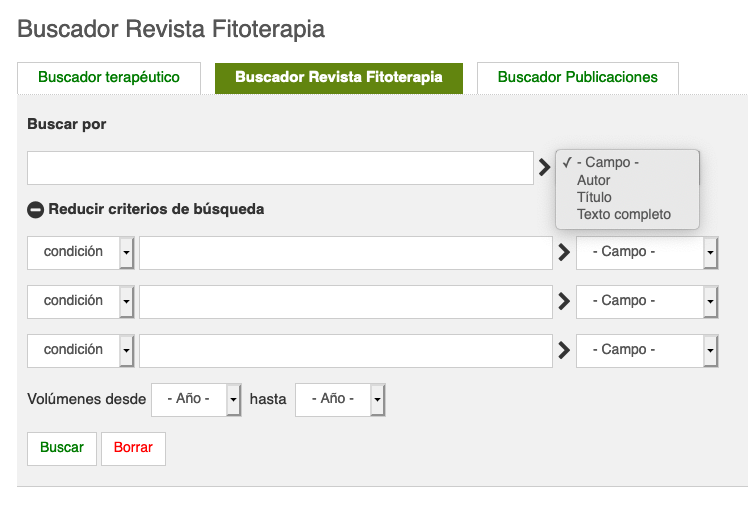Open first row Campo dropdown
Viewport: 748px width, 506px height.
click(x=647, y=253)
